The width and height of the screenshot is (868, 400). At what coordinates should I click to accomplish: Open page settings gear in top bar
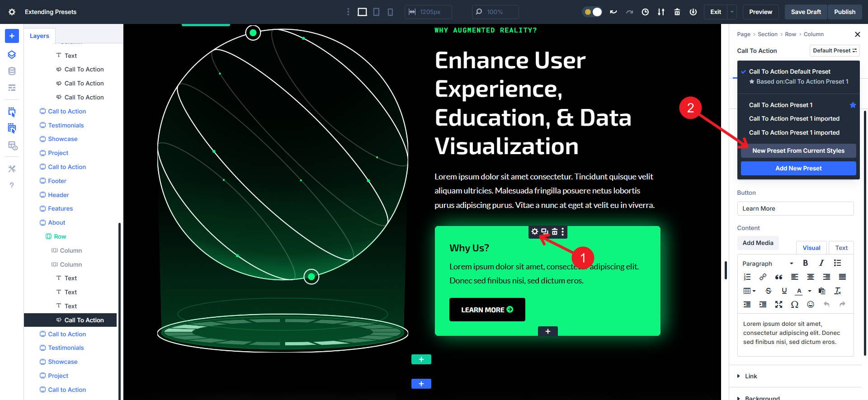12,12
